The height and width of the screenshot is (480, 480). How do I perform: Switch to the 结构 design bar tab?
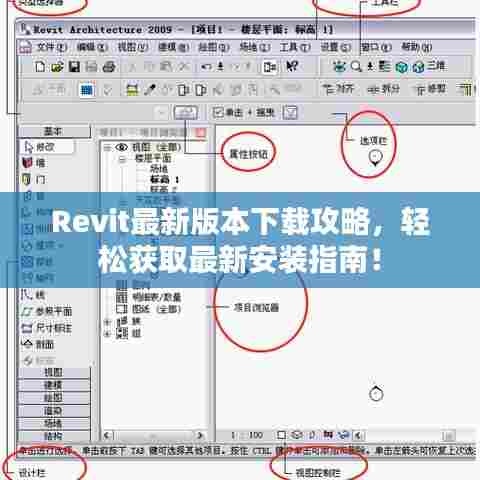click(x=53, y=436)
